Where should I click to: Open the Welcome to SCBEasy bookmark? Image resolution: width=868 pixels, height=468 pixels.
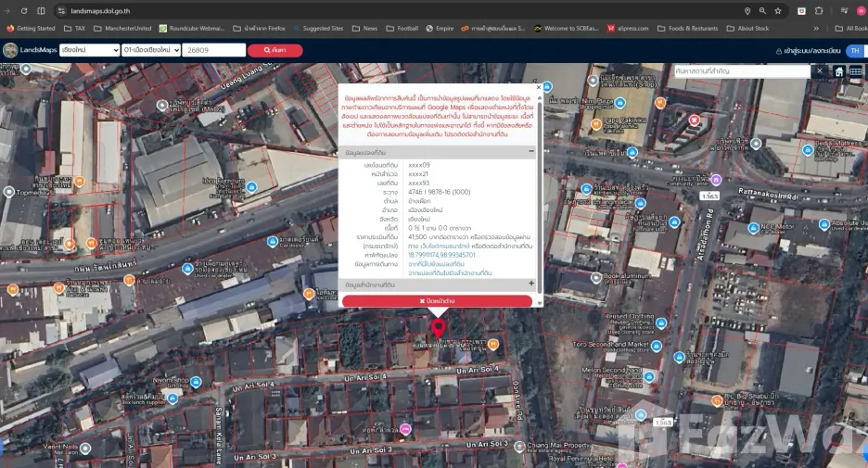pos(567,28)
